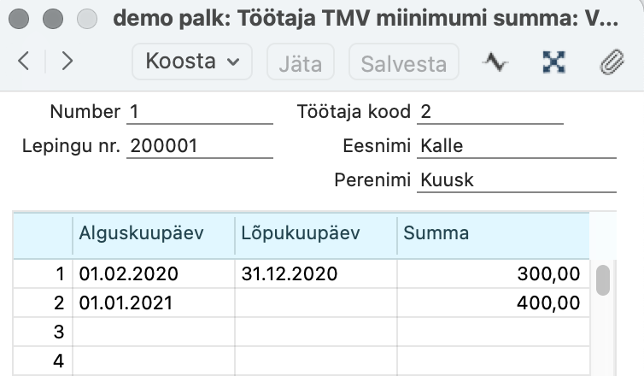Click the Alguskuupäev column header
This screenshot has height=376, width=644.
(154, 233)
